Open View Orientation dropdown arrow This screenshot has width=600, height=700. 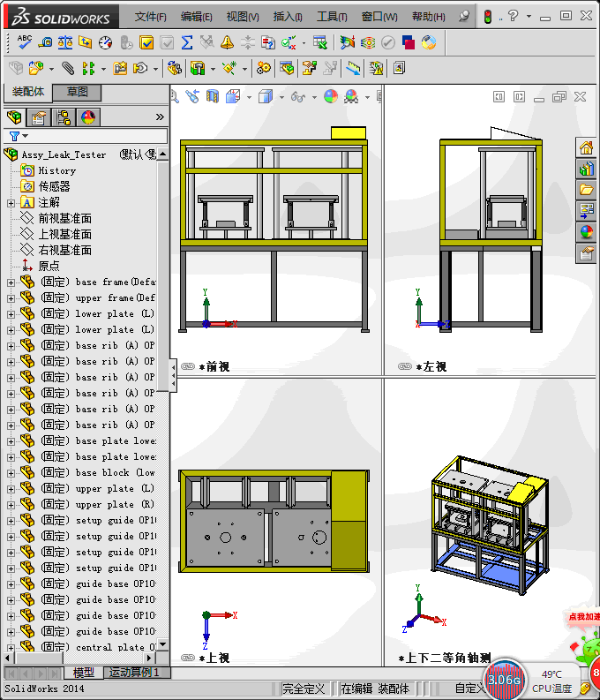pyautogui.click(x=249, y=97)
